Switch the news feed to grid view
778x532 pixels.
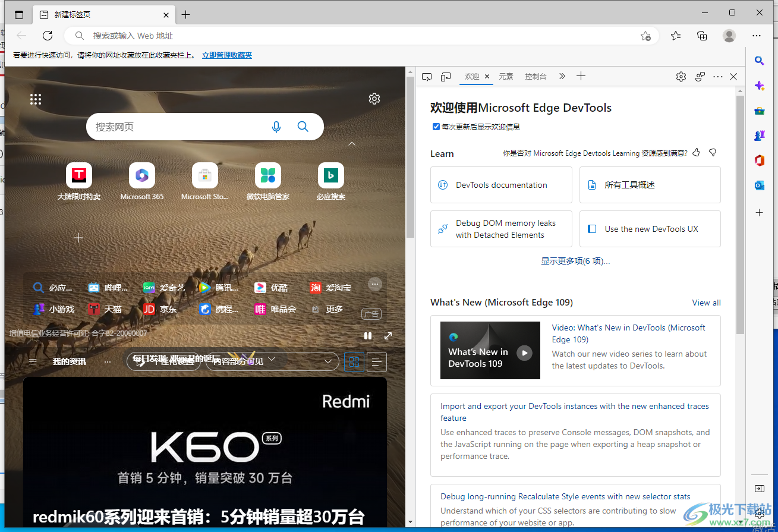click(354, 361)
